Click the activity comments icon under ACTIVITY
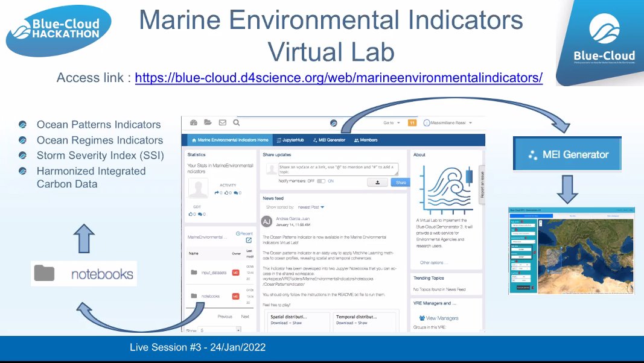 (x=237, y=193)
